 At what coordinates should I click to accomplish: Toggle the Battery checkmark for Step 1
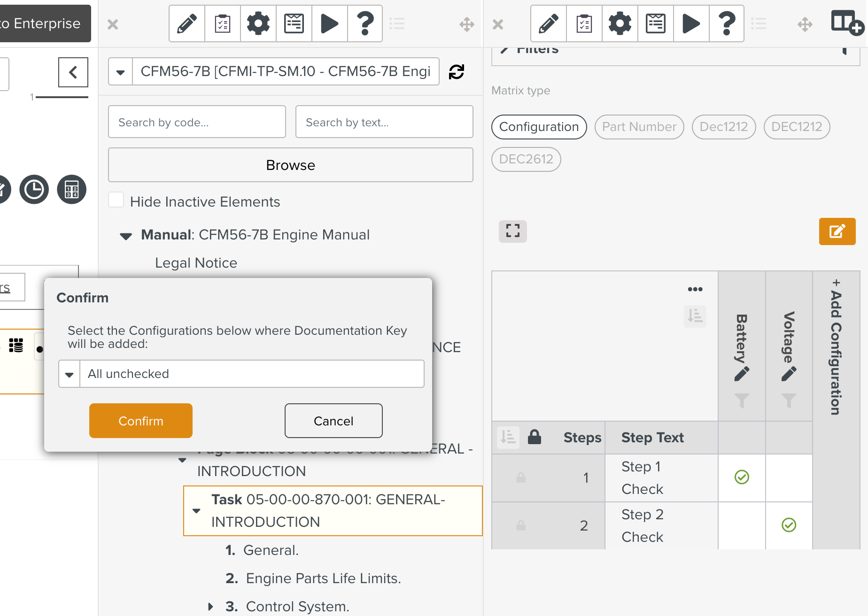coord(742,477)
